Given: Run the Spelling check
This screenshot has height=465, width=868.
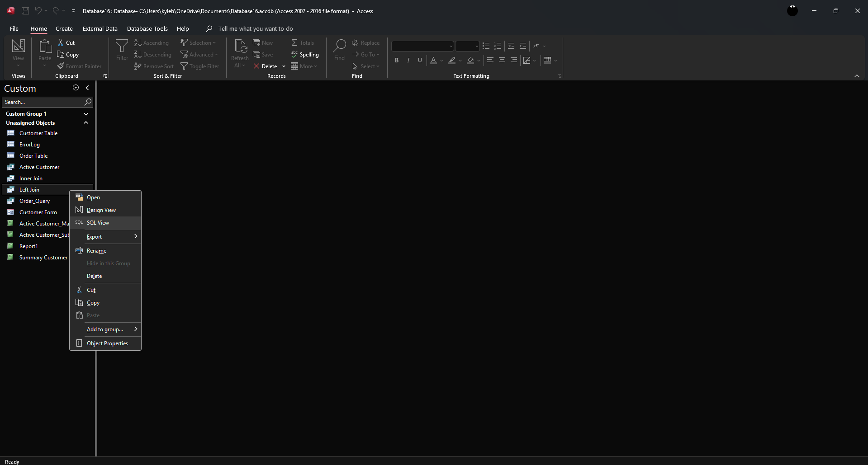Looking at the screenshot, I should point(305,54).
